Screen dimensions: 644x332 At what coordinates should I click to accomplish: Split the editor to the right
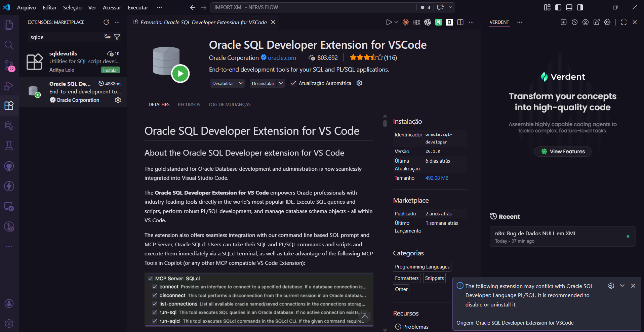pyautogui.click(x=460, y=22)
